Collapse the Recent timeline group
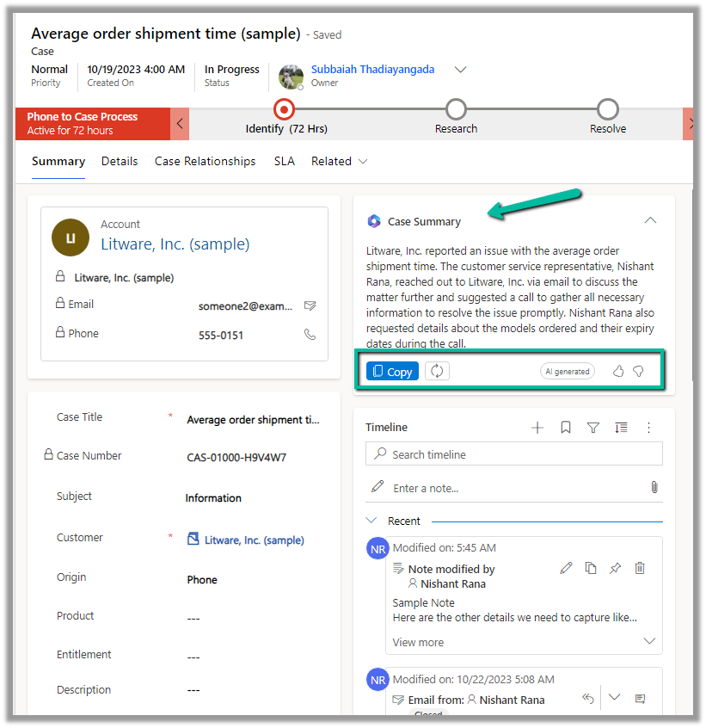Image resolution: width=706 pixels, height=728 pixels. pos(371,521)
